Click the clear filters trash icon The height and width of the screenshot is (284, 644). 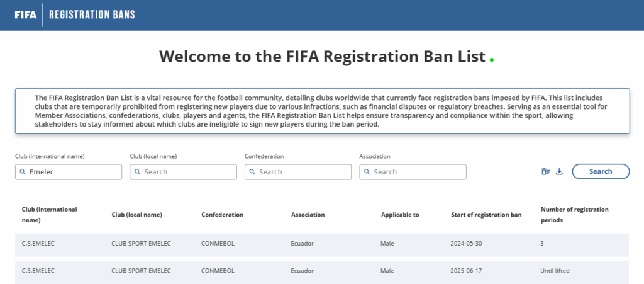545,172
